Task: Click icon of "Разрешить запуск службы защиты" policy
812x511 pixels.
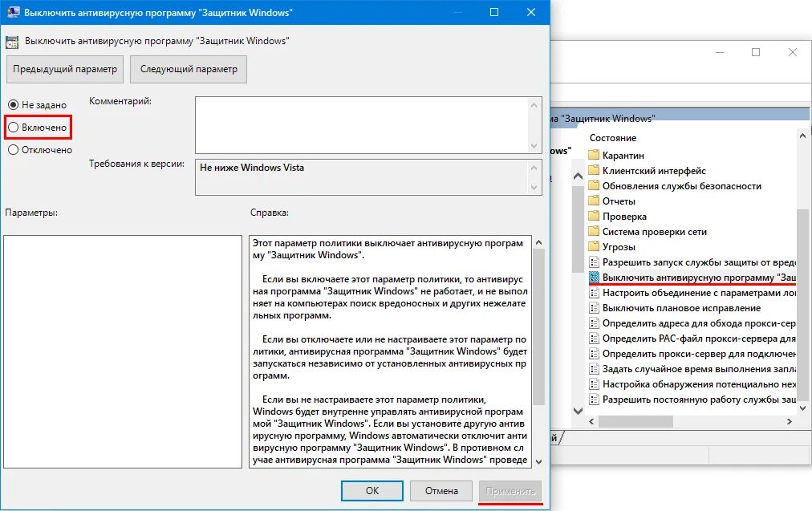Action: coord(594,262)
